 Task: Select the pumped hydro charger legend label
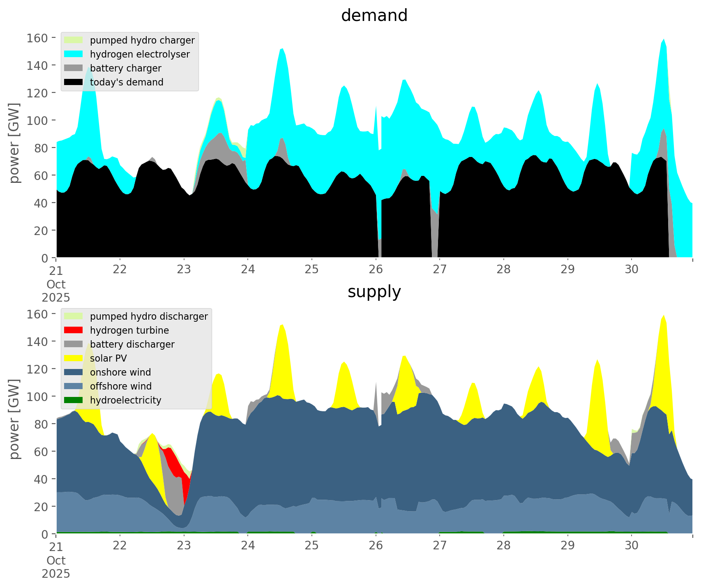tap(142, 40)
